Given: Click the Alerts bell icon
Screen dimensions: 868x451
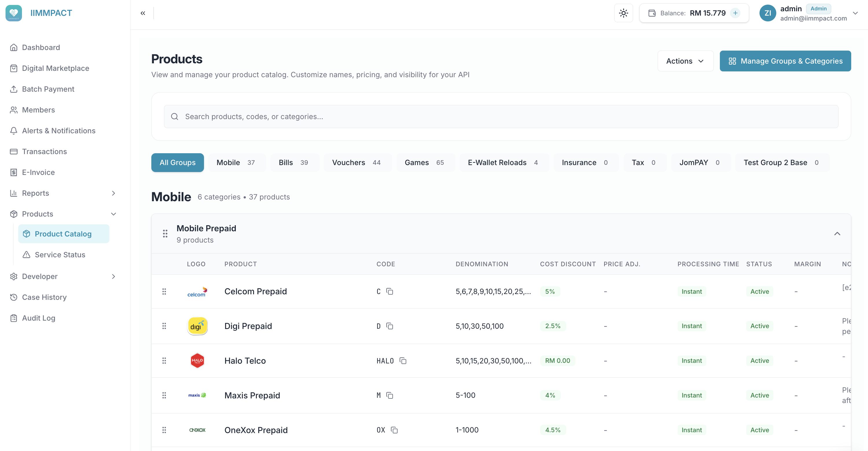Looking at the screenshot, I should point(14,131).
